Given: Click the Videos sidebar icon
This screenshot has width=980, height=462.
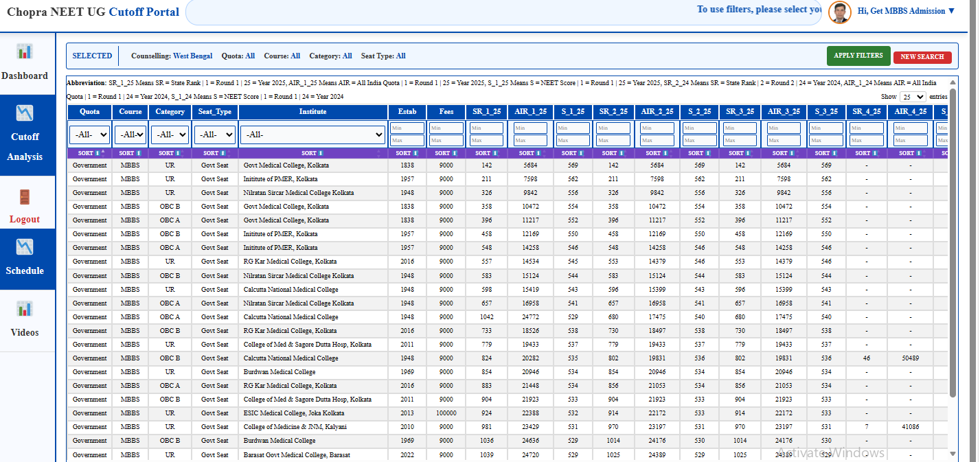Looking at the screenshot, I should tap(25, 308).
